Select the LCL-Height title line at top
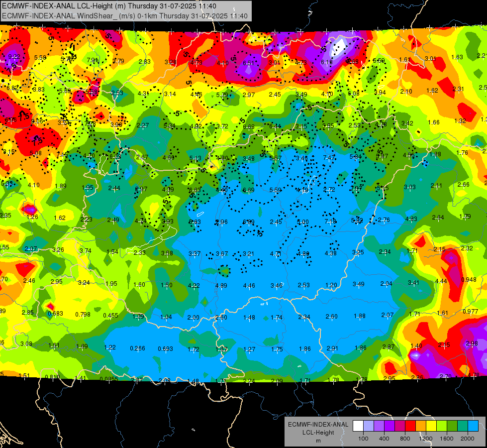This screenshot has width=487, height=448. pos(109,6)
